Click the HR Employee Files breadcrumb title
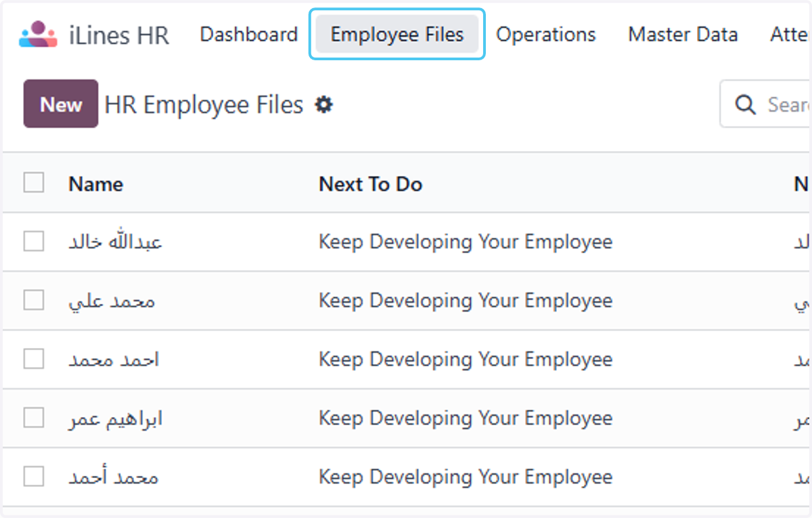This screenshot has height=518, width=812. tap(204, 105)
